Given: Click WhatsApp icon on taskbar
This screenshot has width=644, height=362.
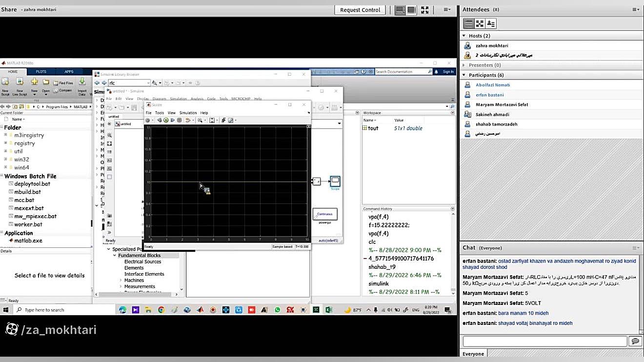Looking at the screenshot, I should click(x=278, y=310).
